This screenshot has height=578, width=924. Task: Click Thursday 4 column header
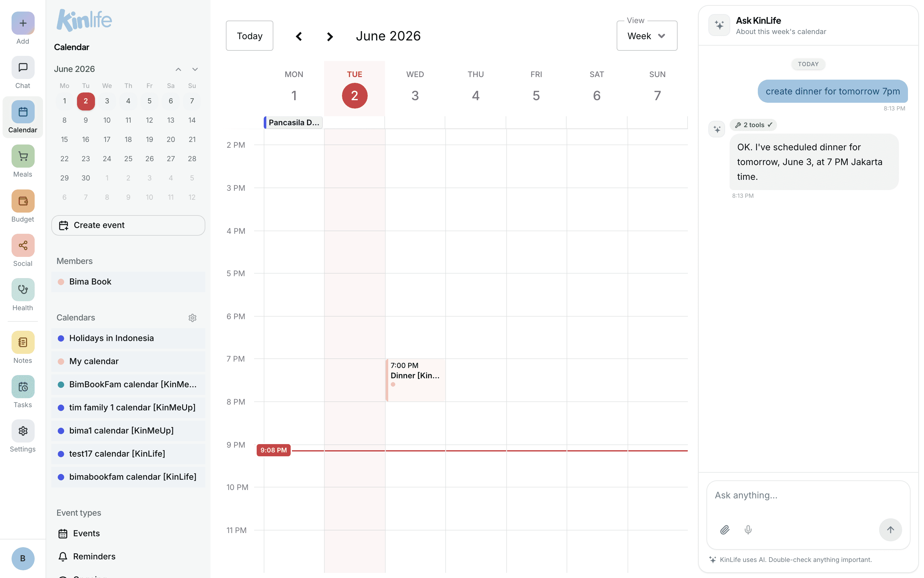[476, 88]
